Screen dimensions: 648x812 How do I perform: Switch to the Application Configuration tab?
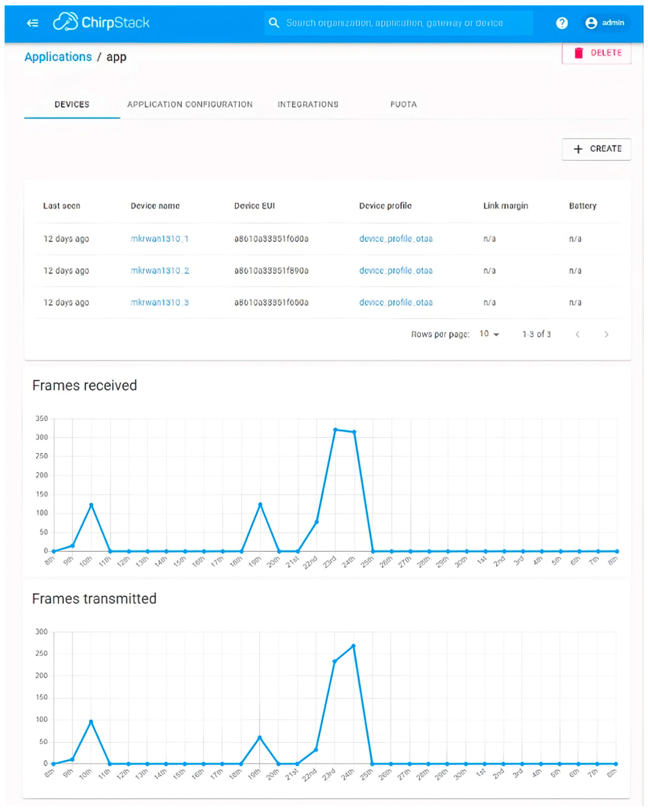pyautogui.click(x=189, y=104)
